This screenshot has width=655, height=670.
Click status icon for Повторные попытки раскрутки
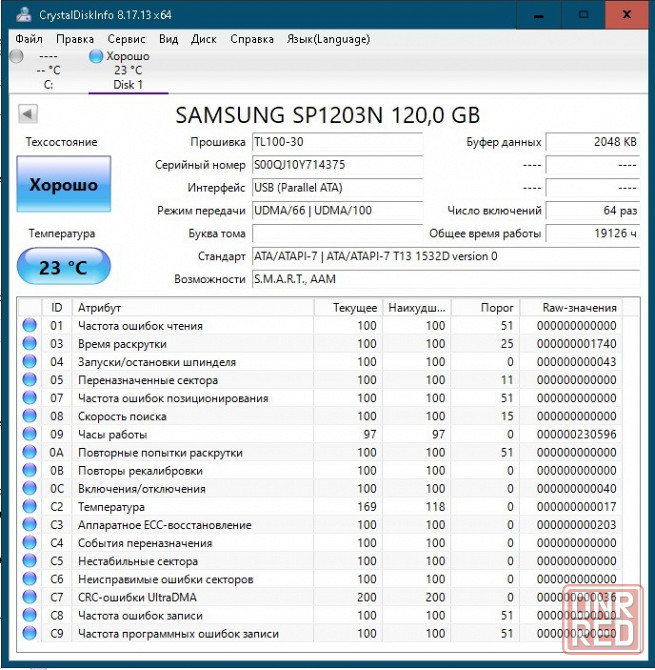29,452
